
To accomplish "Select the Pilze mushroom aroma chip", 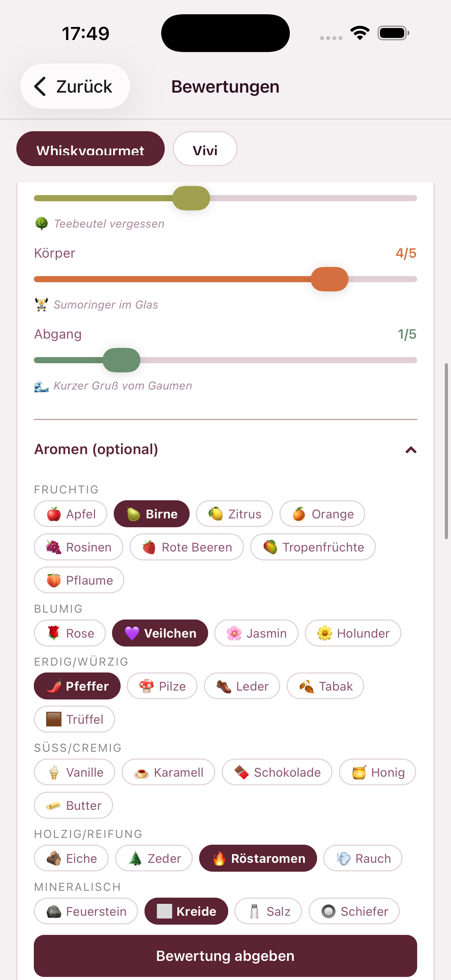I will pos(162,686).
